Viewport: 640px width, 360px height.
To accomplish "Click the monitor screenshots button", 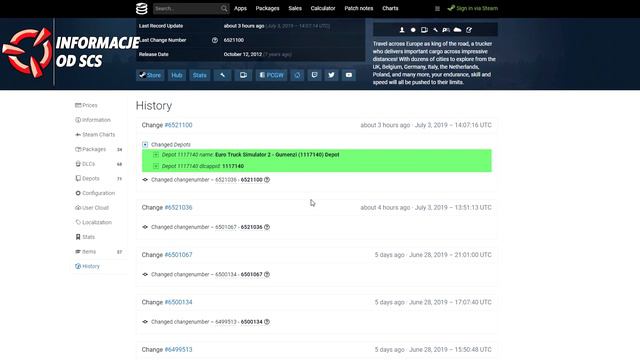I will 243,75.
